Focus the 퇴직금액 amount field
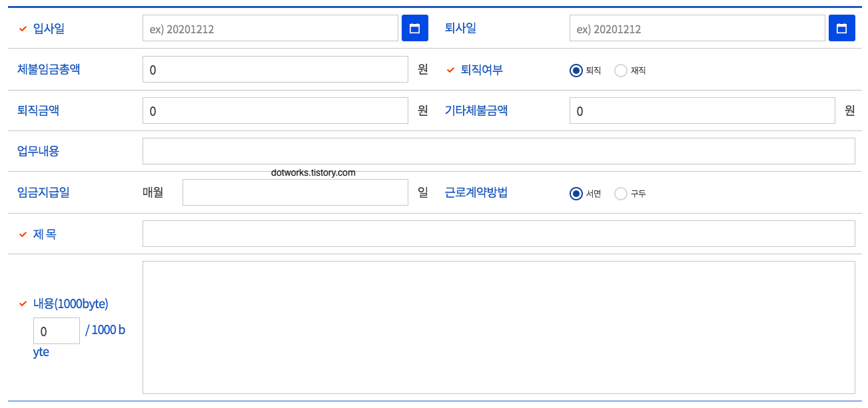 (x=274, y=110)
